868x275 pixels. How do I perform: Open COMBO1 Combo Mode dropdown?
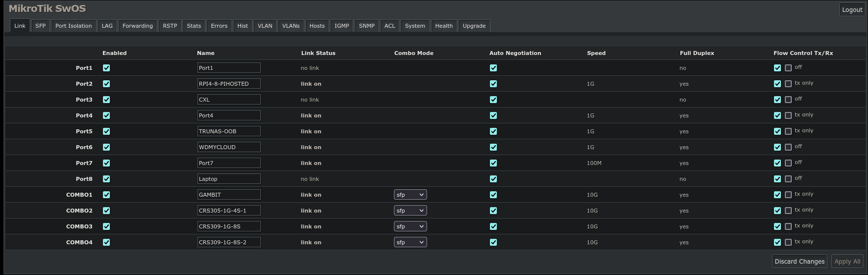(x=410, y=195)
